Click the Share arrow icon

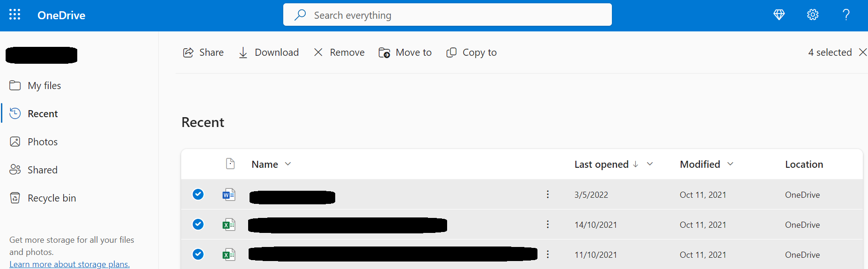coord(188,52)
